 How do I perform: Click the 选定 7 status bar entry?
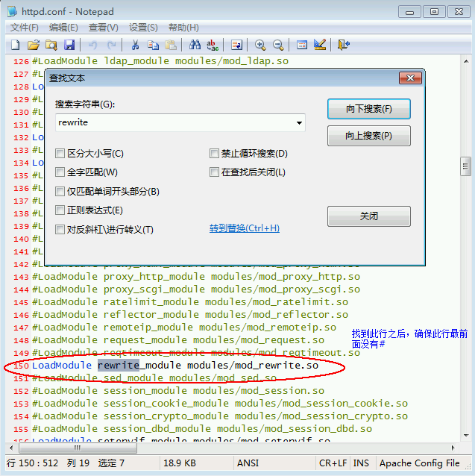point(111,463)
